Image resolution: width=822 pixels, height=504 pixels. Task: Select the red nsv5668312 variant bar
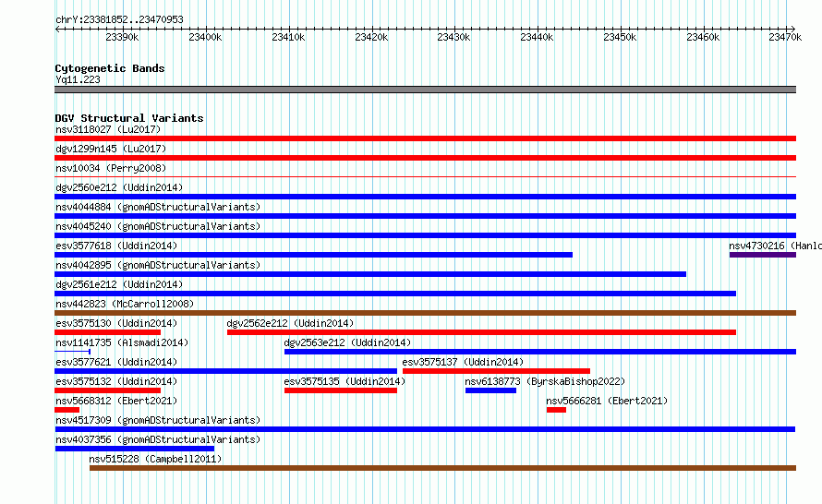pos(66,410)
